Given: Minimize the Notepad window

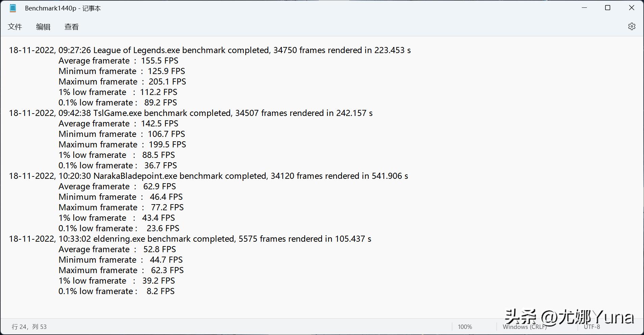Looking at the screenshot, I should (x=584, y=8).
